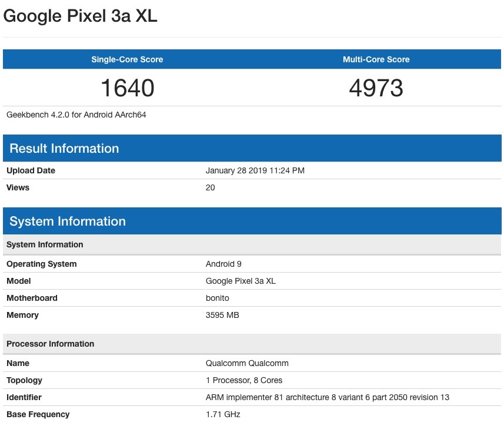Click the gray 'System Information' subheader row
Image resolution: width=504 pixels, height=433 pixels.
[x=252, y=244]
